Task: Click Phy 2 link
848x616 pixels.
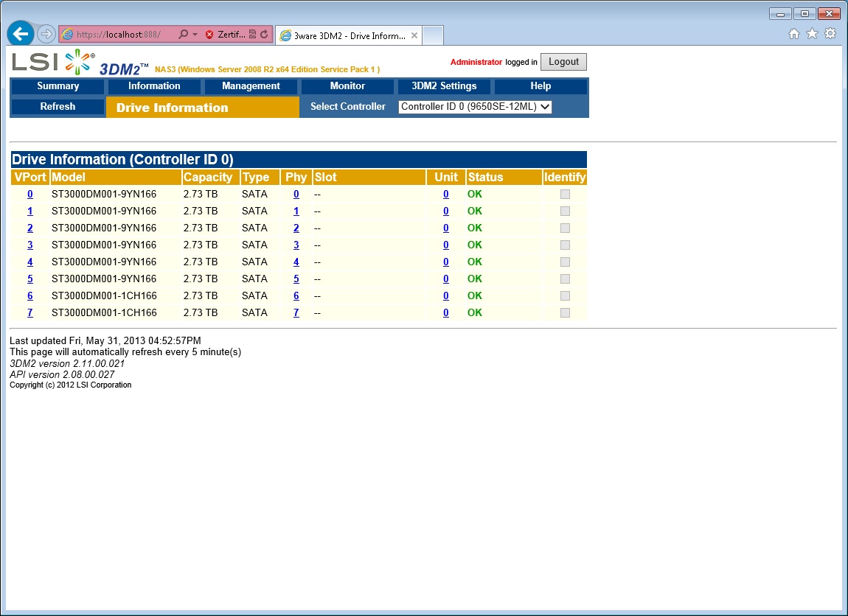Action: [296, 228]
